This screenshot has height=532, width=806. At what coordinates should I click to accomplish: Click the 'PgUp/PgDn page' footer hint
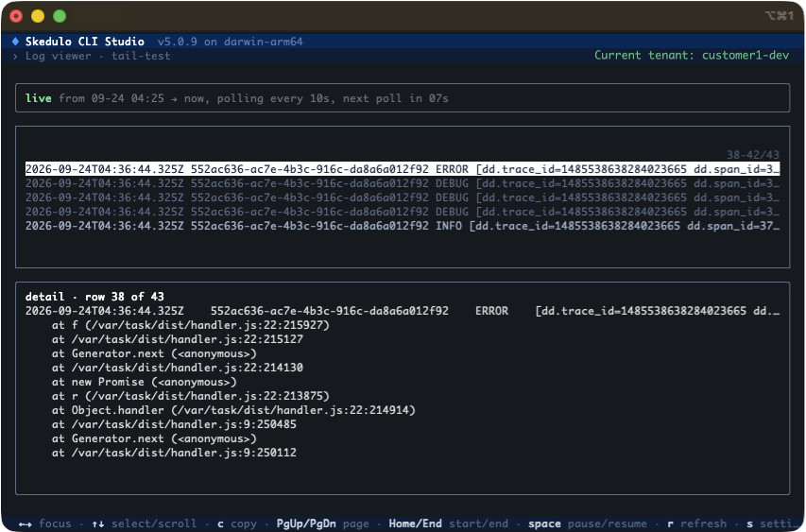point(323,523)
